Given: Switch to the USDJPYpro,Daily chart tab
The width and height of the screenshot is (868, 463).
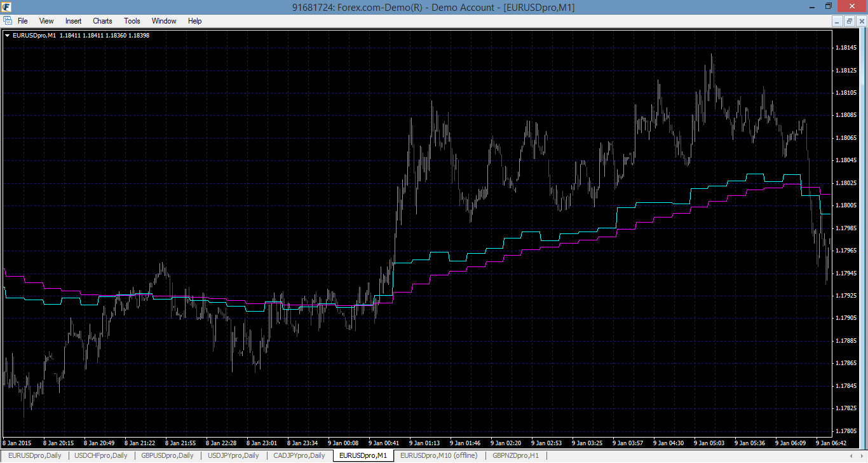Looking at the screenshot, I should 233,455.
